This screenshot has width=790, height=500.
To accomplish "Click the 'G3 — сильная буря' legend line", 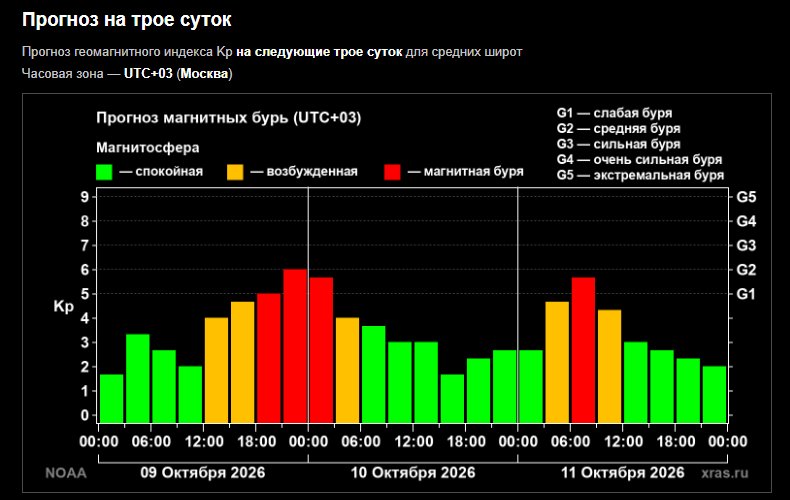I will [x=618, y=144].
